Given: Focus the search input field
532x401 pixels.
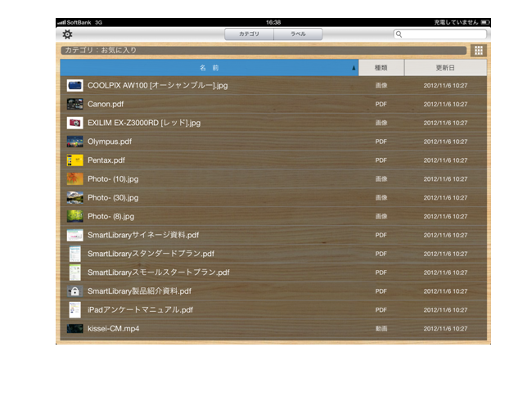Looking at the screenshot, I should pyautogui.click(x=440, y=34).
